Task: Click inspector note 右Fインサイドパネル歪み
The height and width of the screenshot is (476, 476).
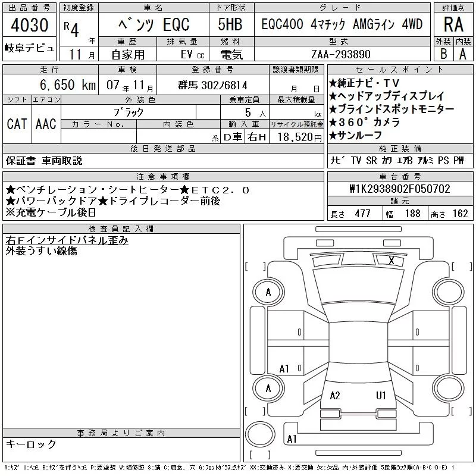Action: click(x=67, y=240)
